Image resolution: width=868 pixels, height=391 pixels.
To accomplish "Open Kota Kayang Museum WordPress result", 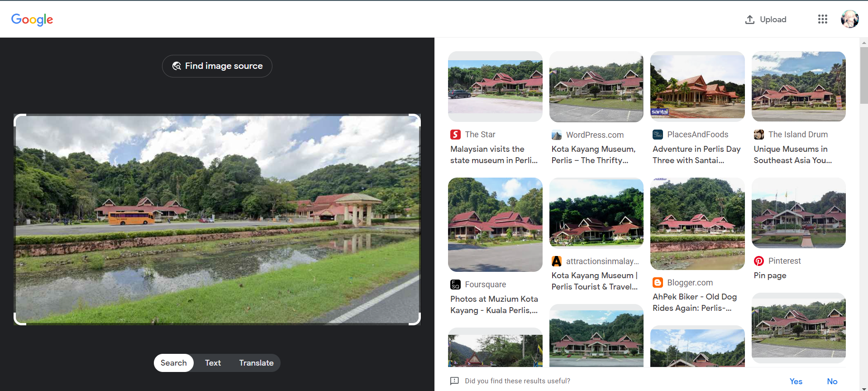I will (x=593, y=154).
